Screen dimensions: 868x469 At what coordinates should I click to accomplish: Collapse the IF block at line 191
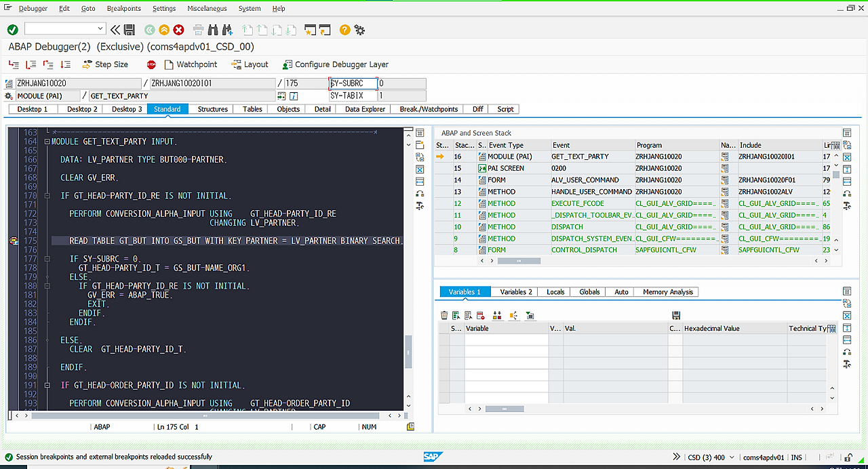(46, 385)
